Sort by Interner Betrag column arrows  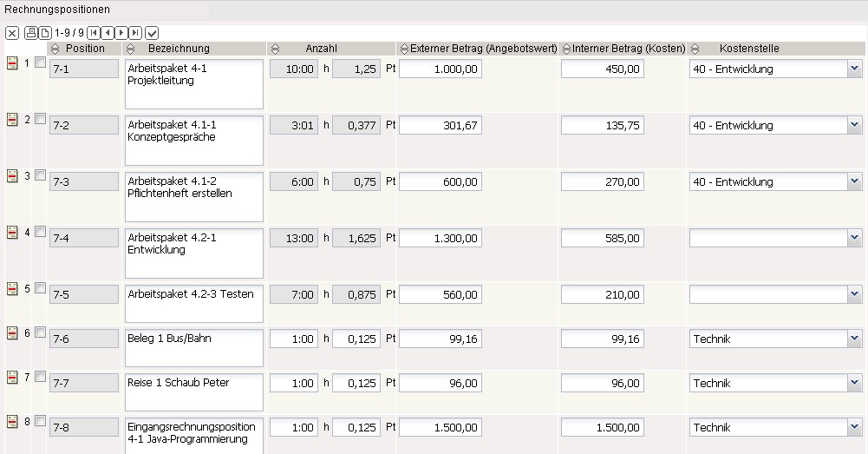coord(566,49)
